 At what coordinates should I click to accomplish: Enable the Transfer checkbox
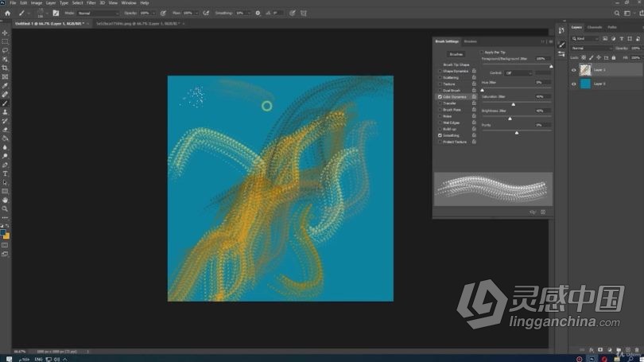click(440, 103)
